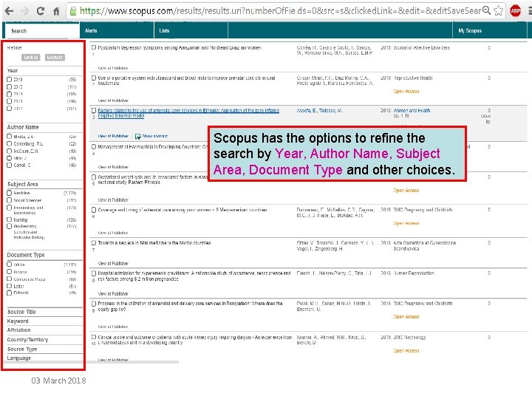
Task: Reload the Scopus results page
Action: [x=41, y=11]
